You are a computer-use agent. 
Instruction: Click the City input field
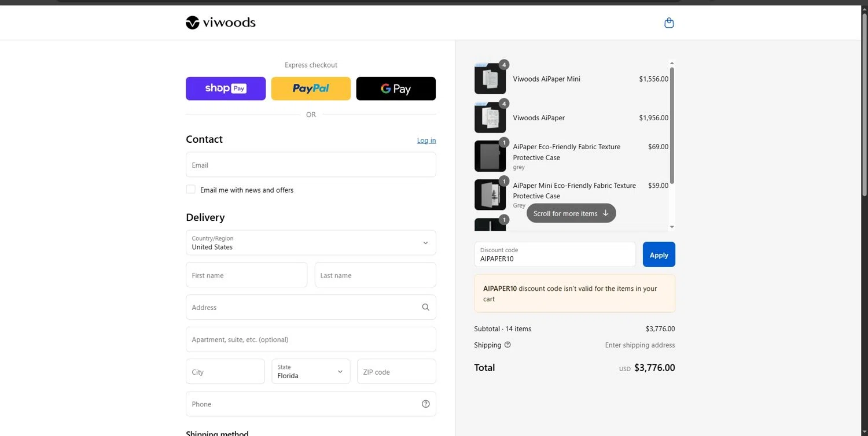tap(225, 371)
